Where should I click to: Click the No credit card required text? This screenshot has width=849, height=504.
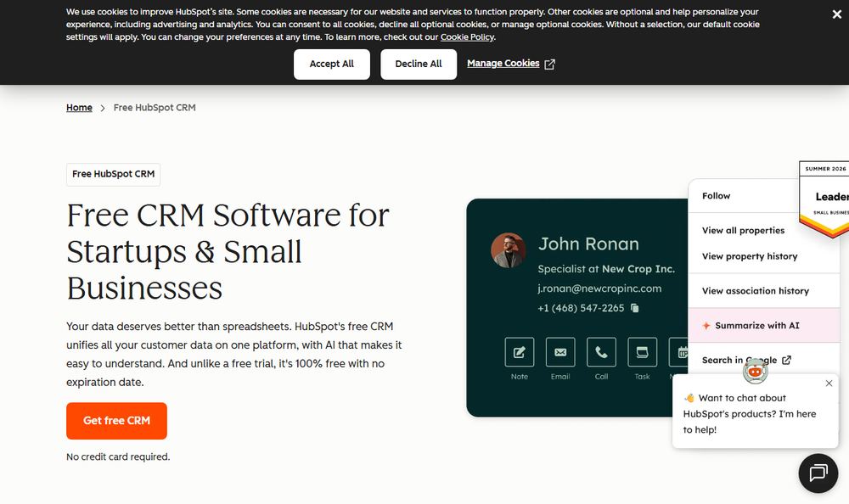[118, 456]
